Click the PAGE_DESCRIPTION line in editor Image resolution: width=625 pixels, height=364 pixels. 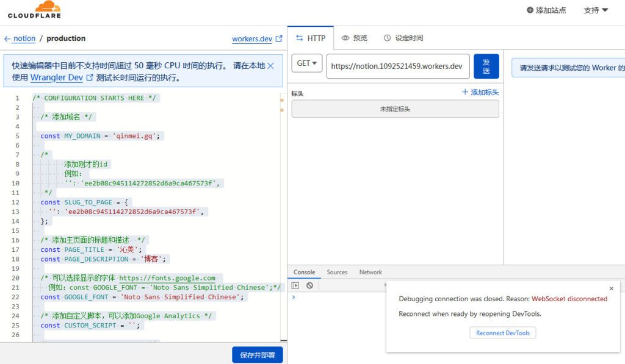tap(103, 259)
